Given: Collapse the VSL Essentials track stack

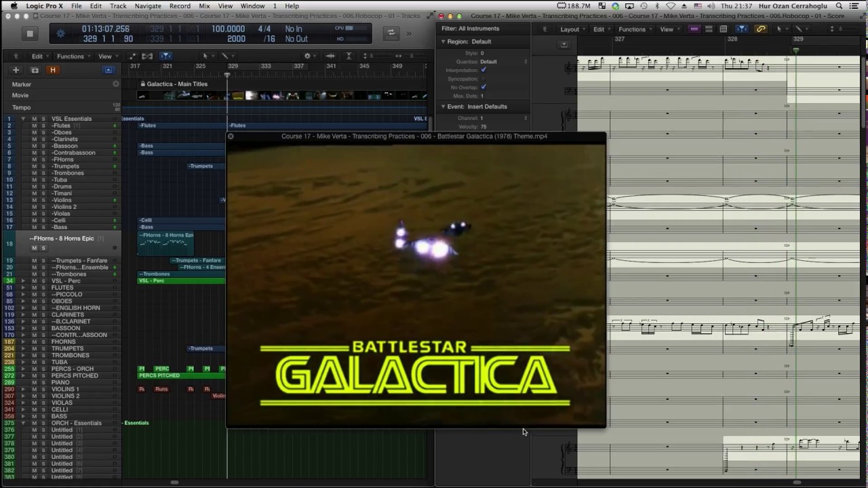Looking at the screenshot, I should (x=23, y=119).
